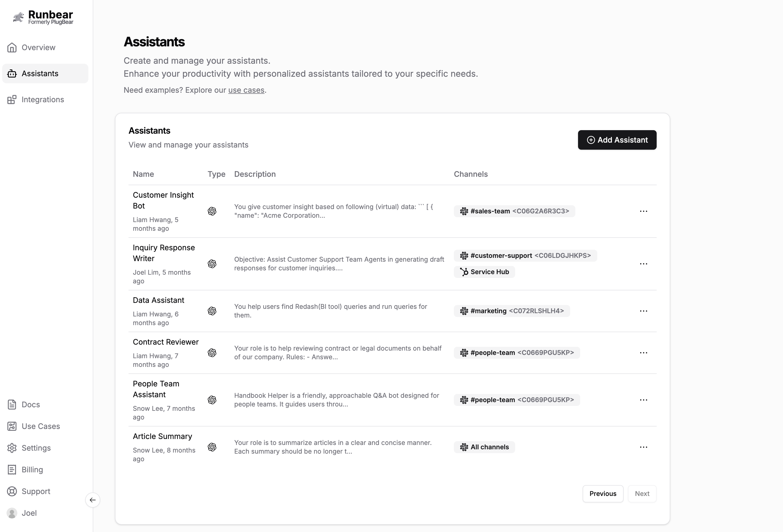Screen dimensions: 783x532
Task: Click the Slack icon on #marketing chip
Action: coord(464,311)
